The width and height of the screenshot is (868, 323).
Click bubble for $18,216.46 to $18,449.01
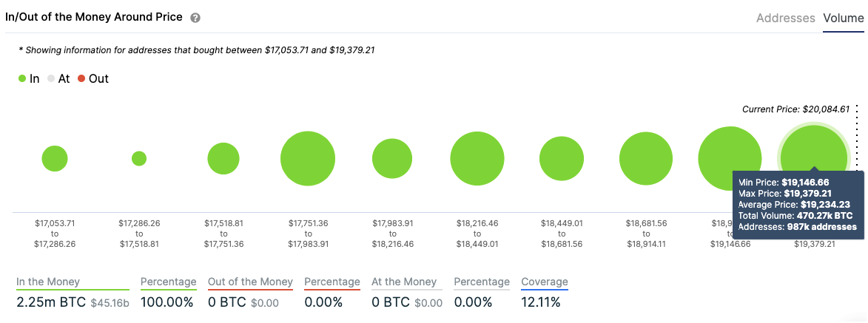[477, 159]
